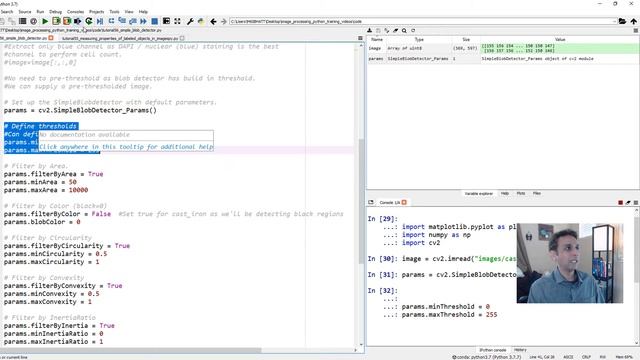Click Run cell and advance icon
640x360 pixels.
tap(67, 21)
